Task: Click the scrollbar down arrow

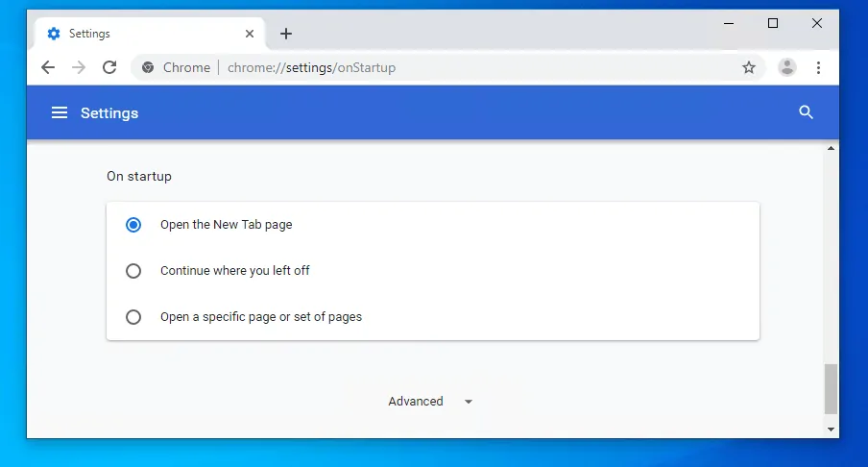Action: click(831, 430)
